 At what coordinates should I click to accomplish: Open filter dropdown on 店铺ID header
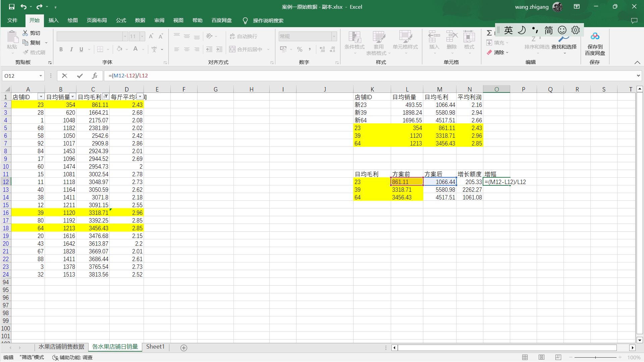(41, 97)
